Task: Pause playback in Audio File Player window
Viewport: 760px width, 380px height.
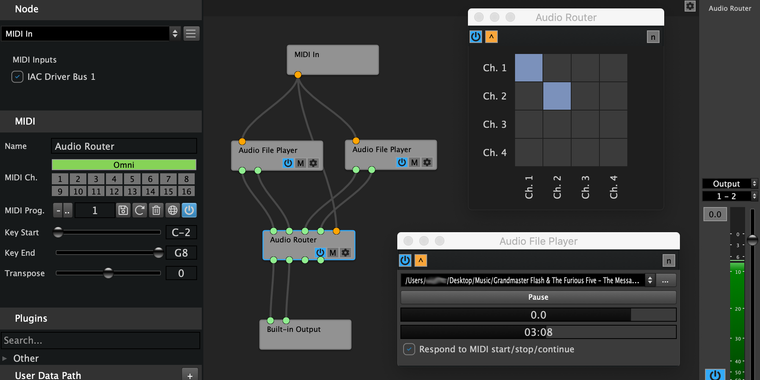Action: (538, 297)
